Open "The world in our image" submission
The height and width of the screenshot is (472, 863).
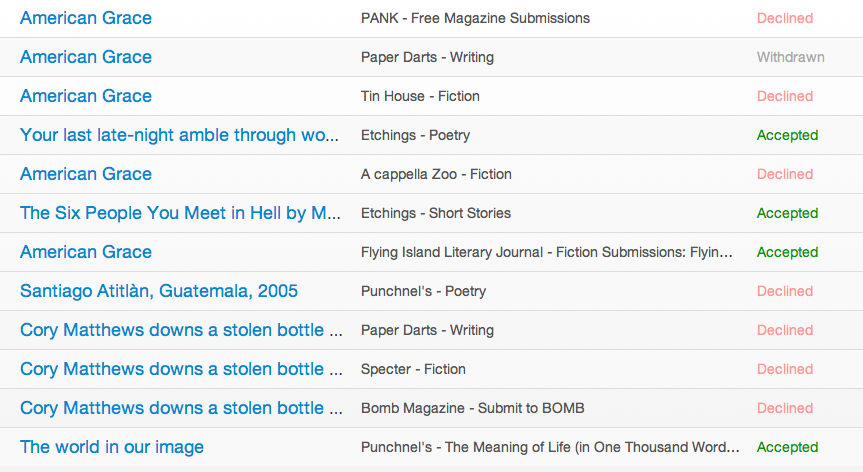(x=112, y=447)
